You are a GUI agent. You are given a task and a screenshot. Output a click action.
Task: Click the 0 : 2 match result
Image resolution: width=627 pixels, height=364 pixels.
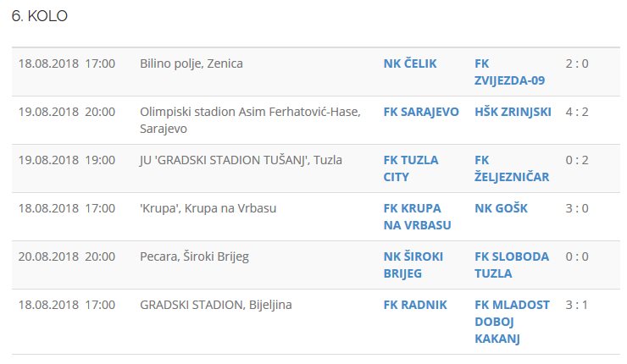(x=576, y=160)
